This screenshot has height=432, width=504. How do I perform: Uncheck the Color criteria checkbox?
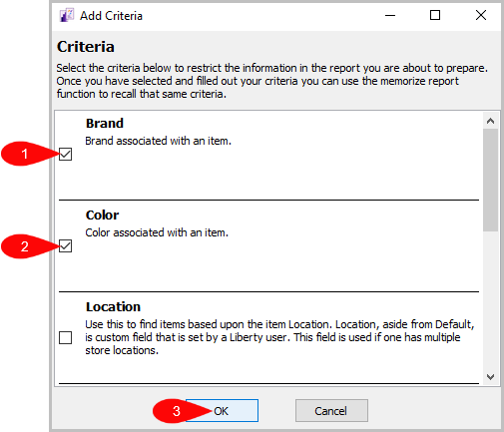tap(65, 246)
